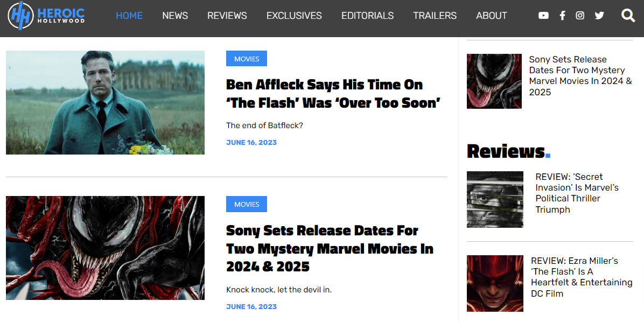Open the Secret Invasion review link
The image size is (644, 322).
click(577, 193)
